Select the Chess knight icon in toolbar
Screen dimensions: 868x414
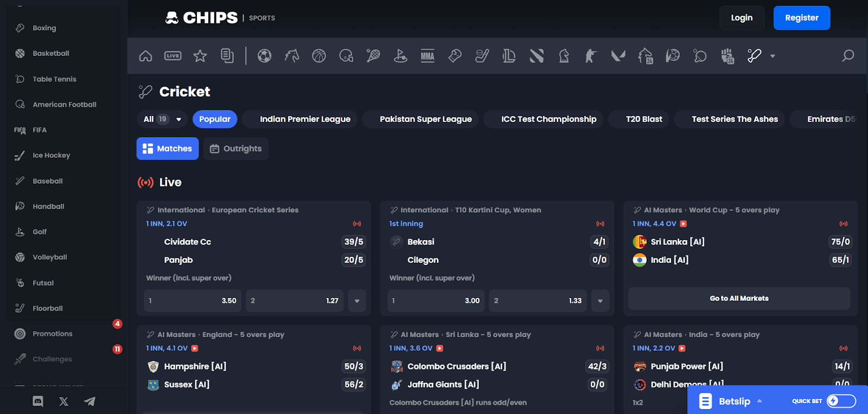[x=564, y=56]
